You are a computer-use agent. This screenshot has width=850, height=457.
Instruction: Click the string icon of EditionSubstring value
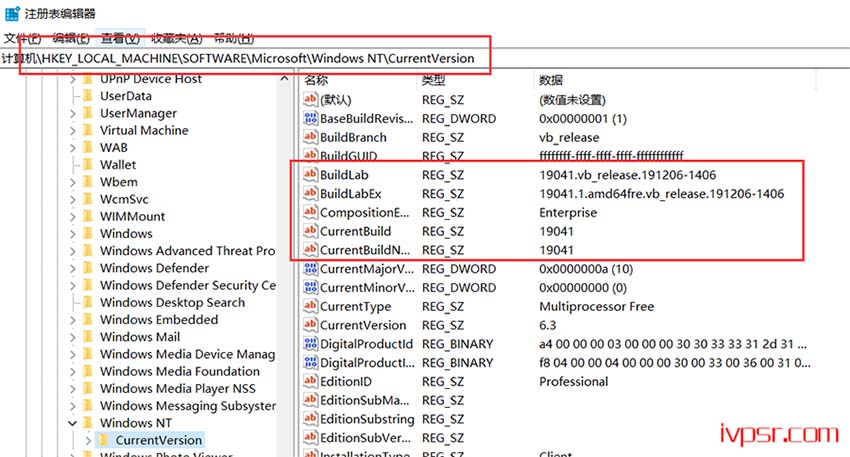310,419
